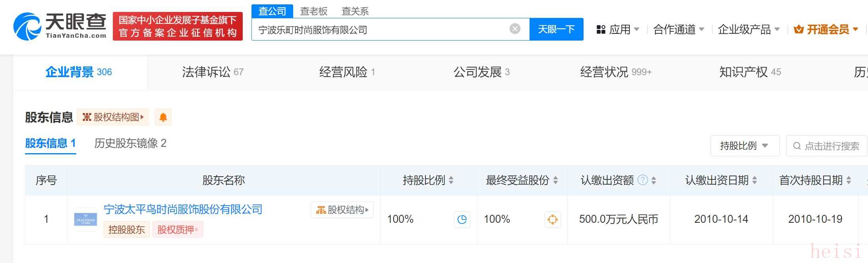Open the 持股比例 filter dropdown
Image resolution: width=868 pixels, height=263 pixels.
(x=744, y=146)
